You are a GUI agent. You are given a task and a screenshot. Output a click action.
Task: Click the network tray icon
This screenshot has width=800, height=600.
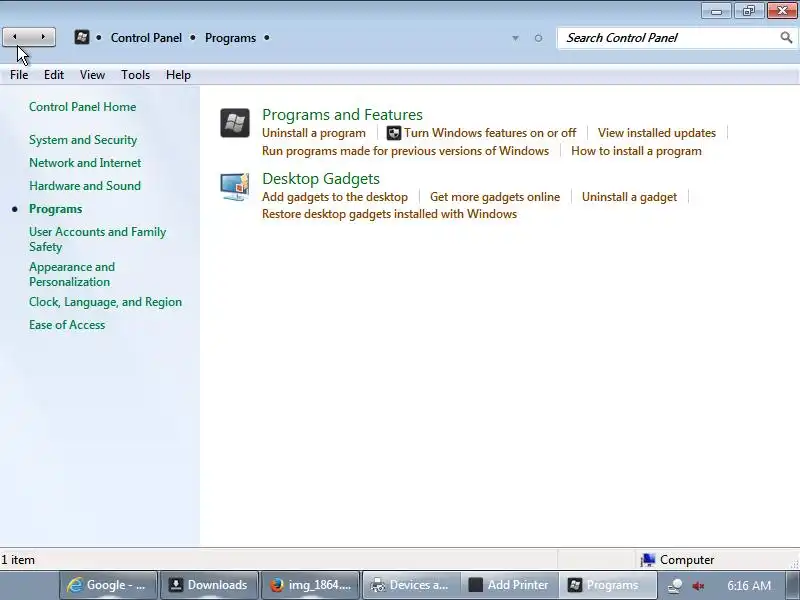tap(675, 586)
